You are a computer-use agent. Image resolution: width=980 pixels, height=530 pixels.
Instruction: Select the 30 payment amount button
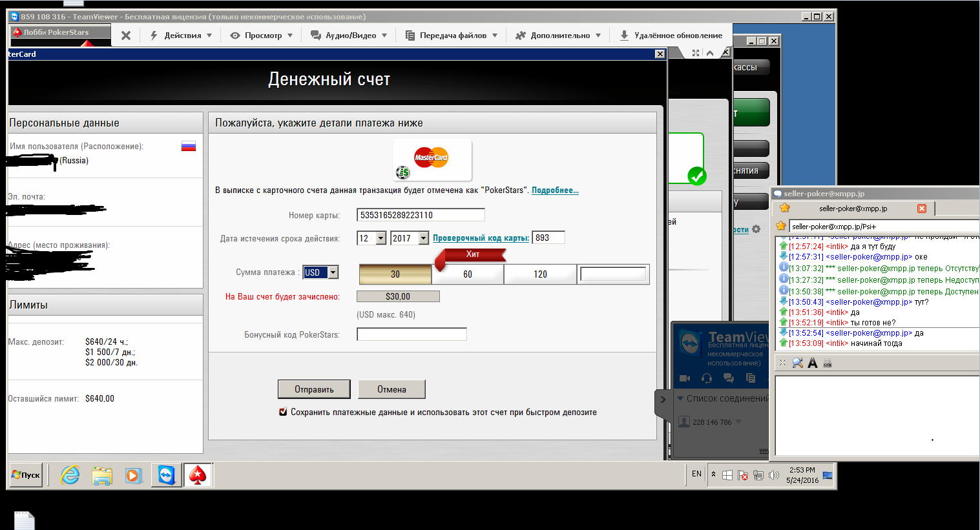[395, 274]
